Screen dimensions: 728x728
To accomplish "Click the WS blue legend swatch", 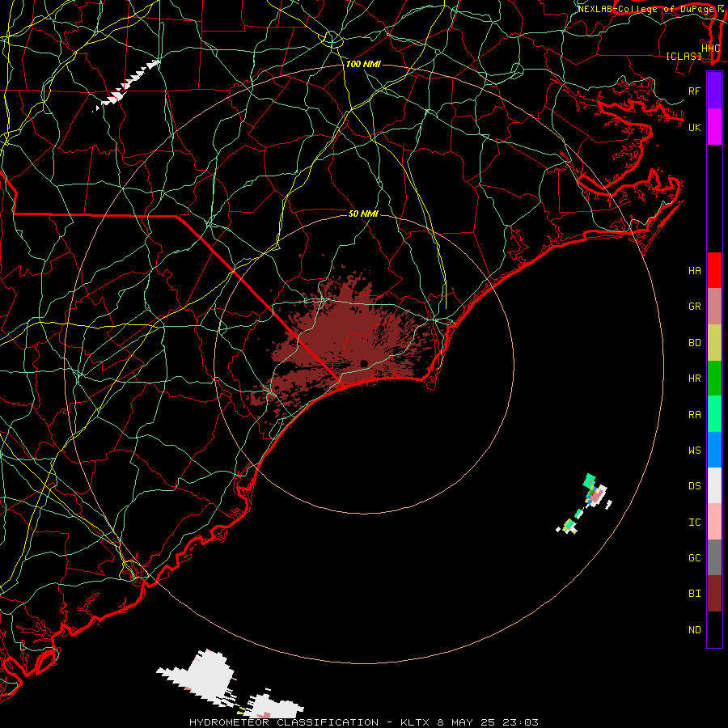I will click(x=714, y=450).
